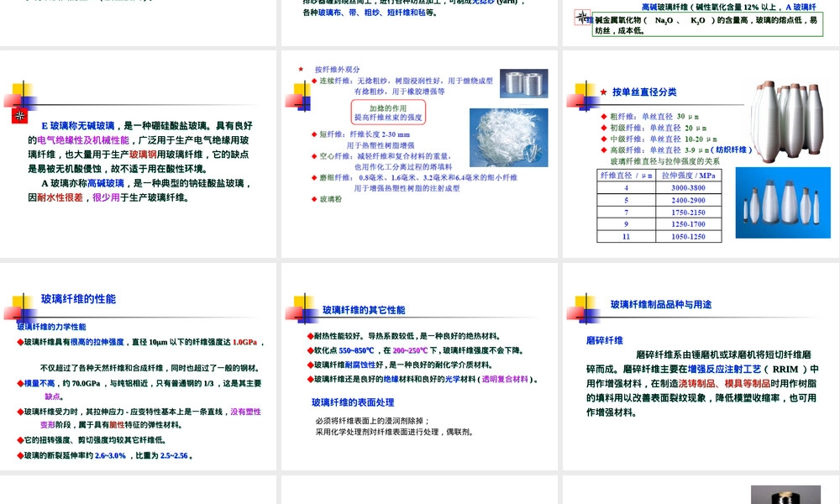The width and height of the screenshot is (840, 504).
Task: Click the 连续纤维 bullet line
Action: (402, 81)
